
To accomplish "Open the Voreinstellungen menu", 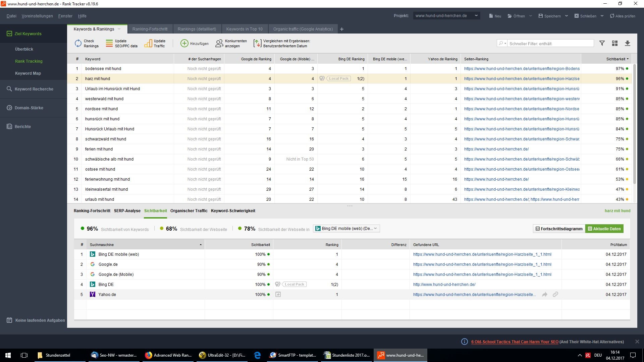I will pos(37,16).
